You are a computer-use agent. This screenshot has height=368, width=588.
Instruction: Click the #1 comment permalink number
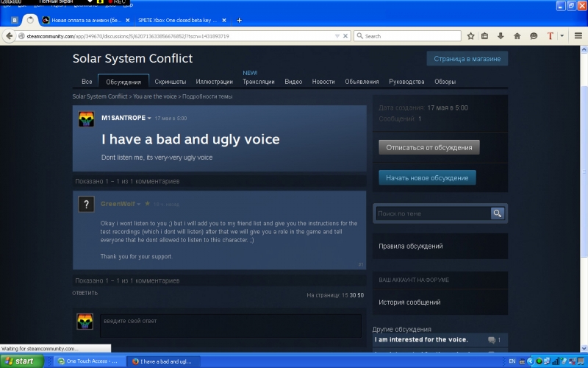click(x=361, y=265)
